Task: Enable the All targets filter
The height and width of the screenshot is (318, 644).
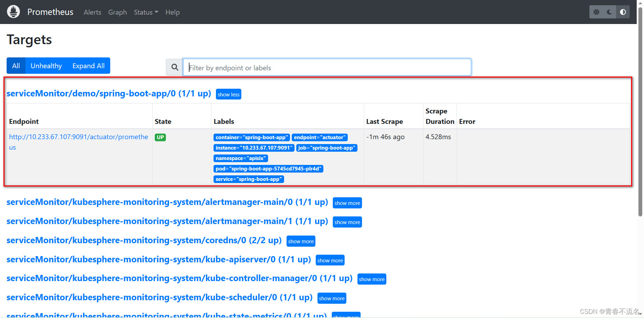Action: click(16, 65)
